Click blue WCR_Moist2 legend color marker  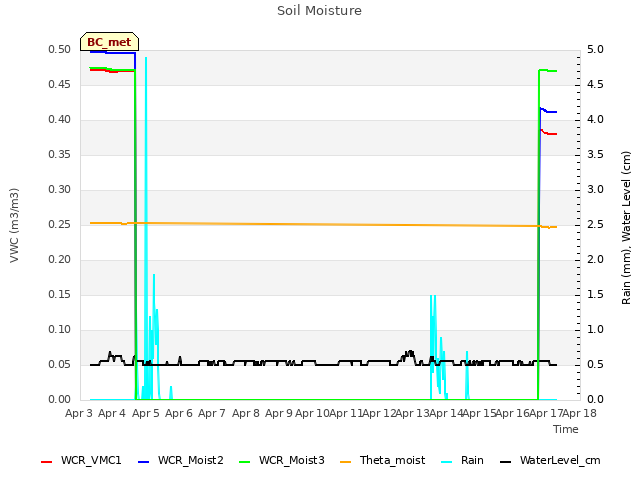[144, 462]
